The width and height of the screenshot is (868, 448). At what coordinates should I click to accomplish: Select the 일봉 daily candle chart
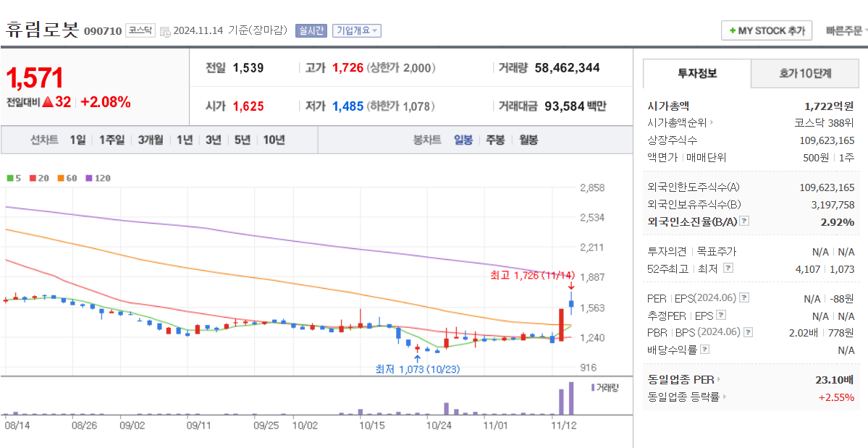[x=463, y=140]
